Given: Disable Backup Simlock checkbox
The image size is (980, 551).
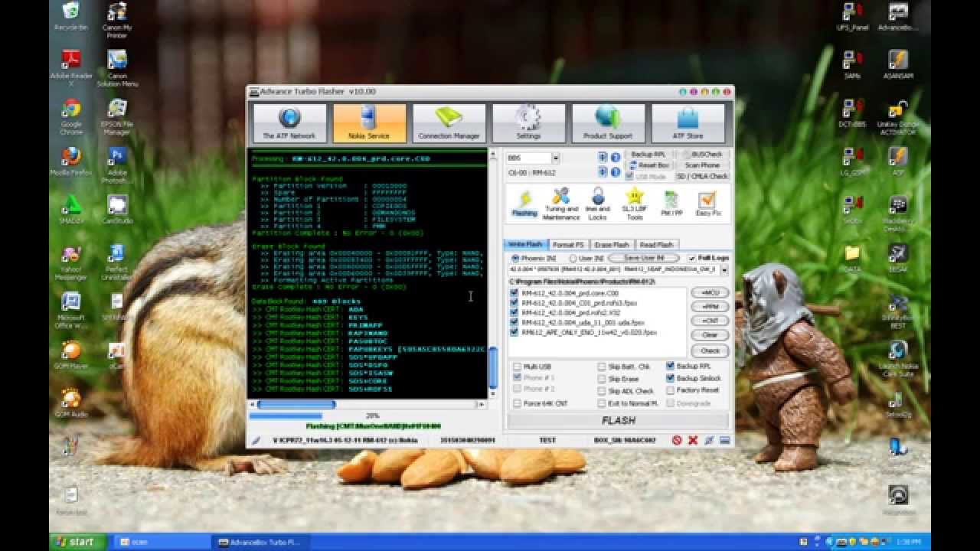Looking at the screenshot, I should click(671, 378).
